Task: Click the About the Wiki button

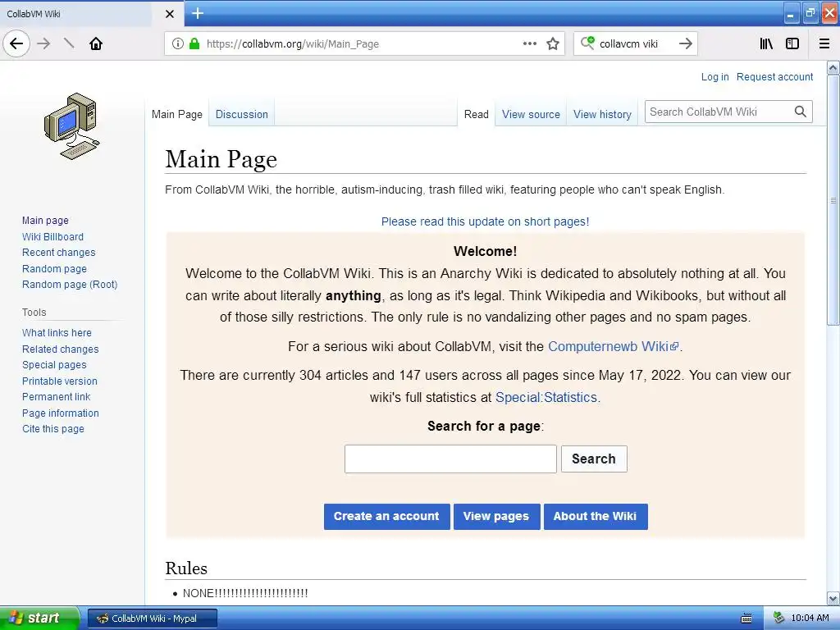Action: coord(596,516)
